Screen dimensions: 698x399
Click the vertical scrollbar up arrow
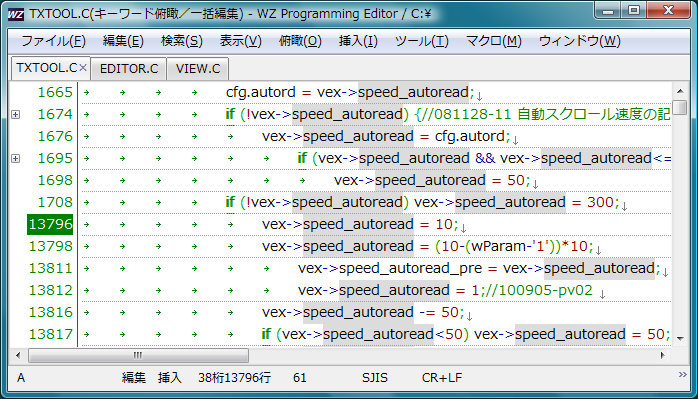(680, 91)
